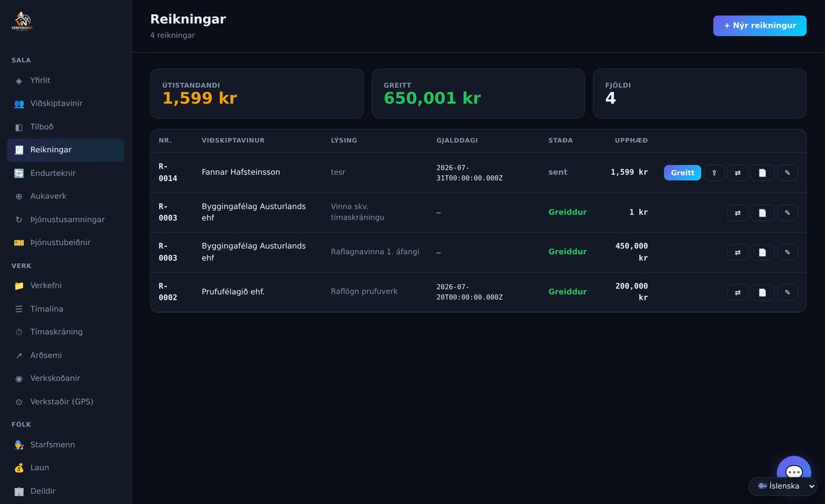This screenshot has height=504, width=825.
Task: Select customer name Fannar Hafsteinsson
Action: tap(241, 173)
